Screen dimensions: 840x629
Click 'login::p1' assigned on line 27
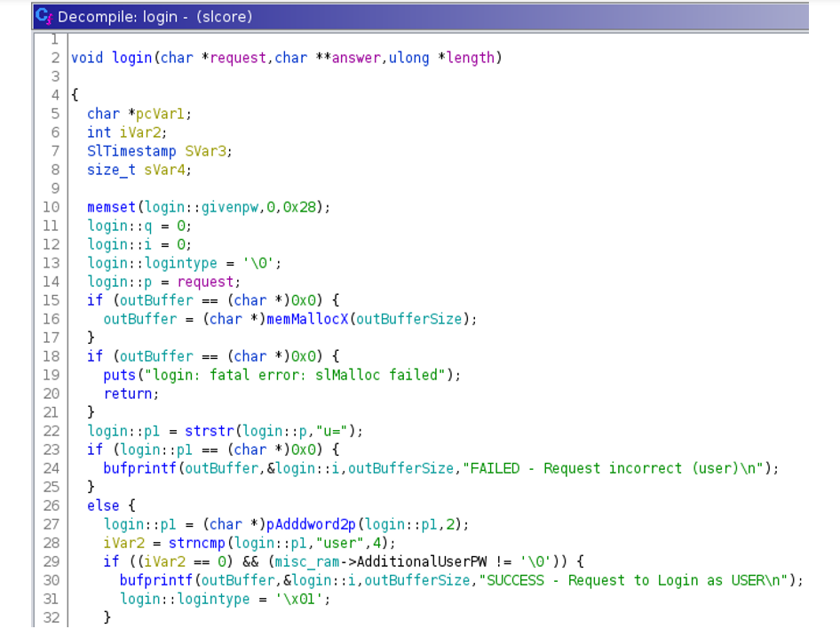pyautogui.click(x=139, y=524)
